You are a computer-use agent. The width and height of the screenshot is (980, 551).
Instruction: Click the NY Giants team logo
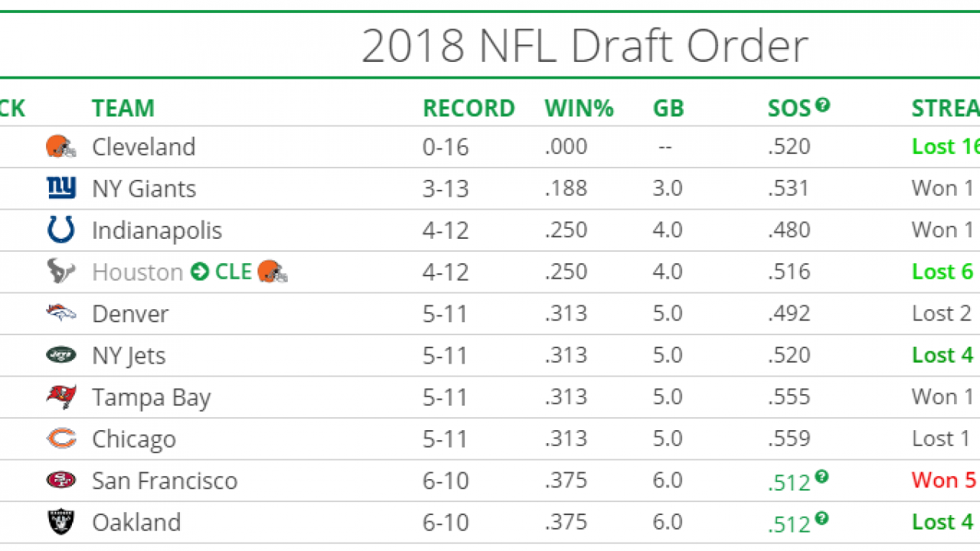[60, 188]
